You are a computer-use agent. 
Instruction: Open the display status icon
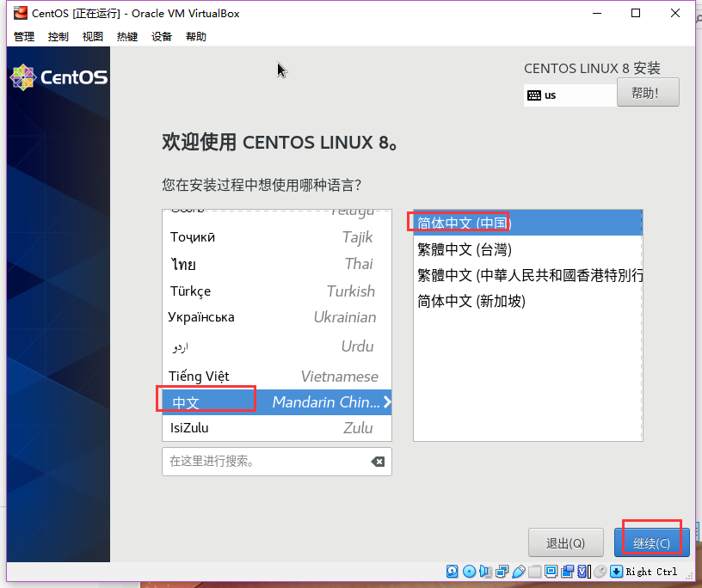551,572
